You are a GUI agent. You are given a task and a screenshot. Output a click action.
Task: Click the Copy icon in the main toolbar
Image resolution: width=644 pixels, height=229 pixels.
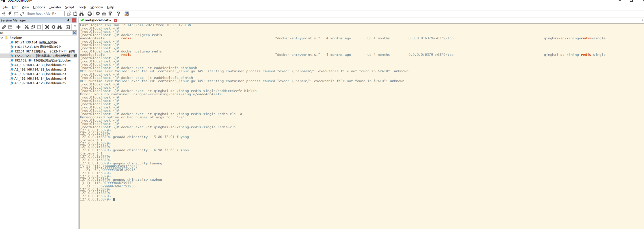click(x=69, y=14)
